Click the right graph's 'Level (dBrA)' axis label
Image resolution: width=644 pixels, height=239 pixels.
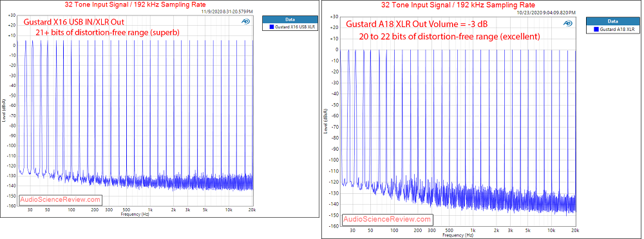(x=326, y=122)
